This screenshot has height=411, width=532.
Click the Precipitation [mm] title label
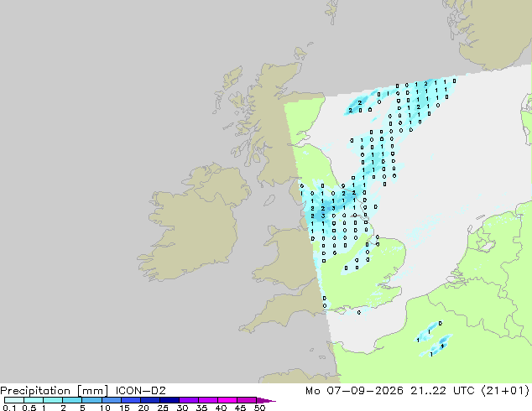point(55,390)
